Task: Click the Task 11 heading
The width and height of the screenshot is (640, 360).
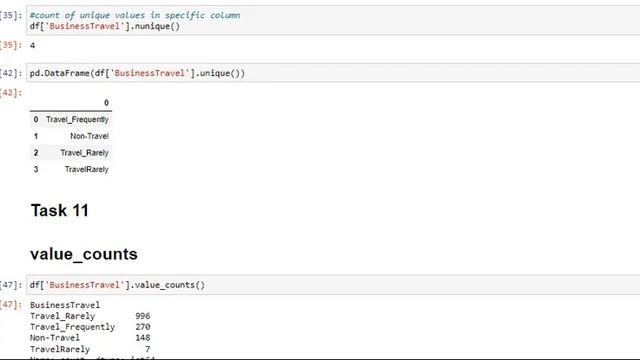Action: 60,211
